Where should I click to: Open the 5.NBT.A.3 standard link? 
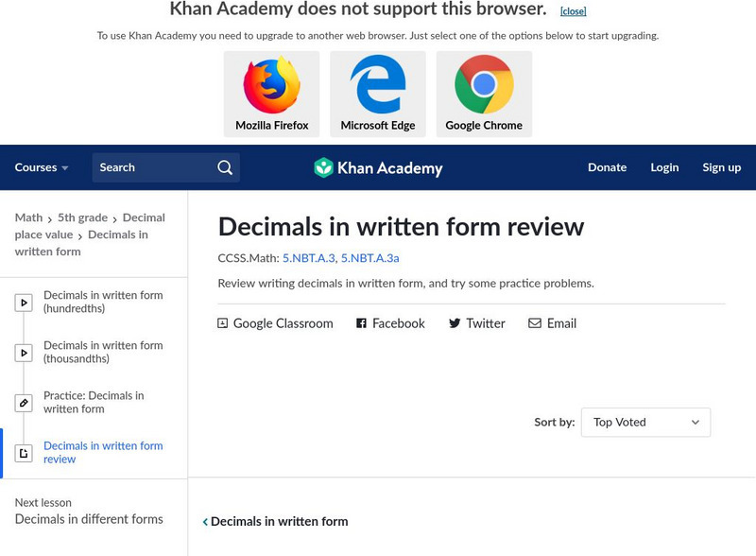308,257
